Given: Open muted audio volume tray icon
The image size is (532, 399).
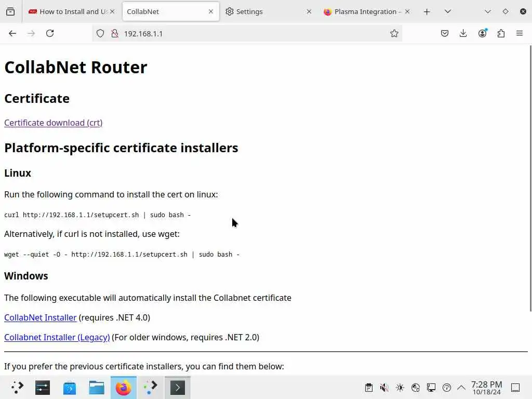Looking at the screenshot, I should pos(384,388).
